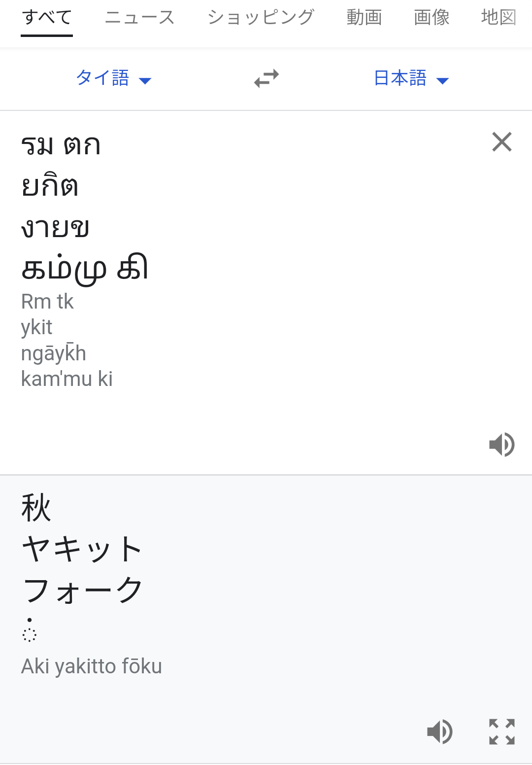Select the すべて tab

[x=47, y=18]
